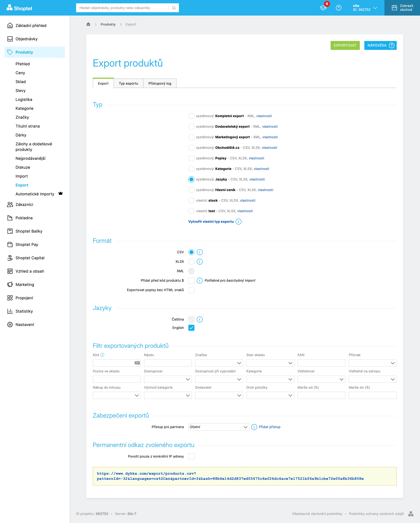This screenshot has width=420, height=523.
Task: Select the Kompletní export radio button
Action: (191, 116)
